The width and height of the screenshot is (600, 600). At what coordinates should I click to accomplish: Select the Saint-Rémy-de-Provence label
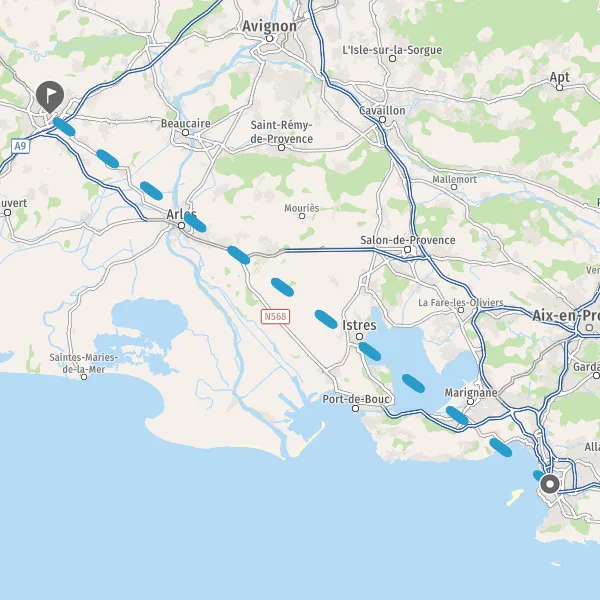pos(282,132)
